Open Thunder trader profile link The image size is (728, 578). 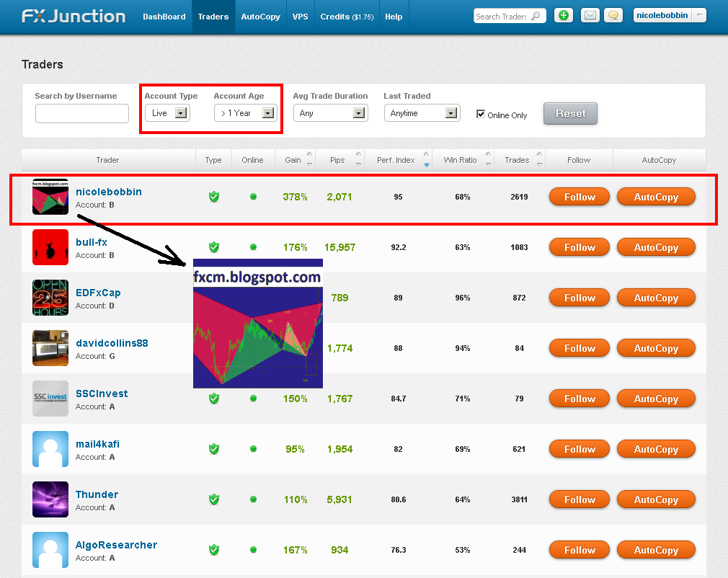(97, 494)
